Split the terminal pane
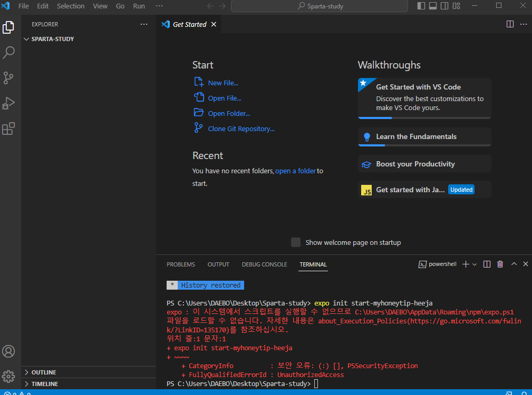This screenshot has width=532, height=395. 487,264
